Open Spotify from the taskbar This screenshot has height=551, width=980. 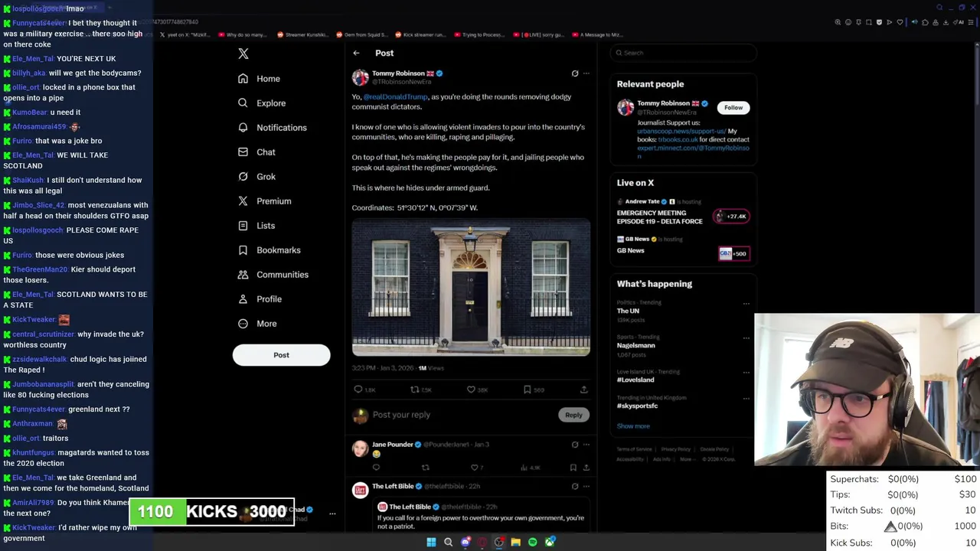tap(533, 542)
